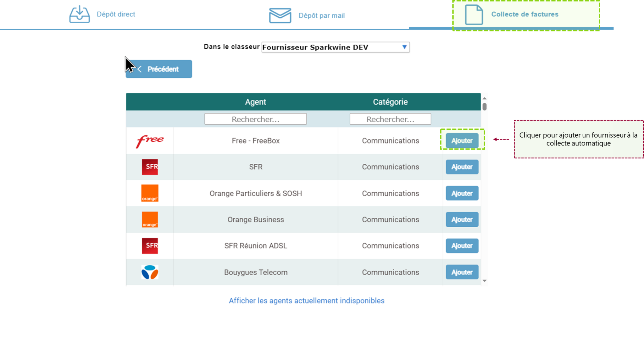Click the Catégorie column Rechercher field

point(390,119)
